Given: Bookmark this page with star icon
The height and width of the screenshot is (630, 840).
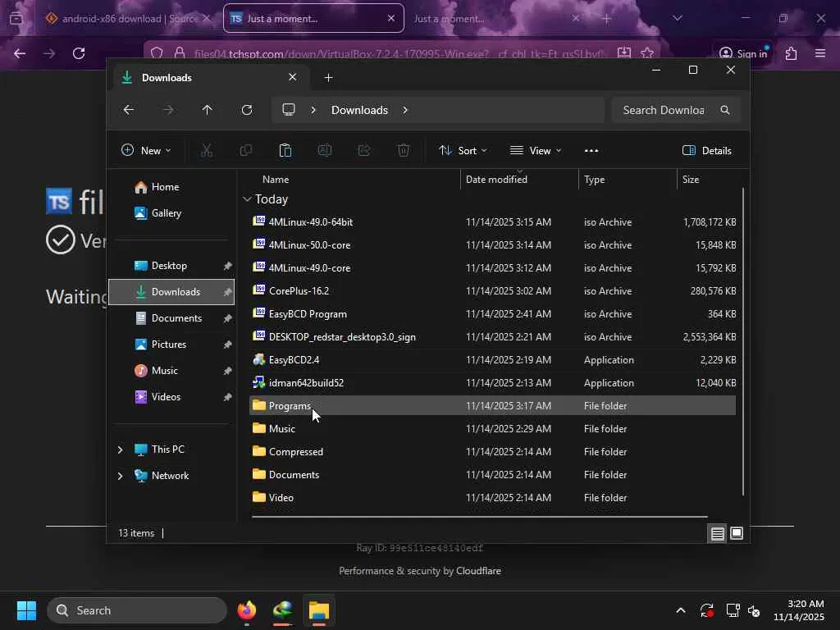Looking at the screenshot, I should (x=647, y=53).
